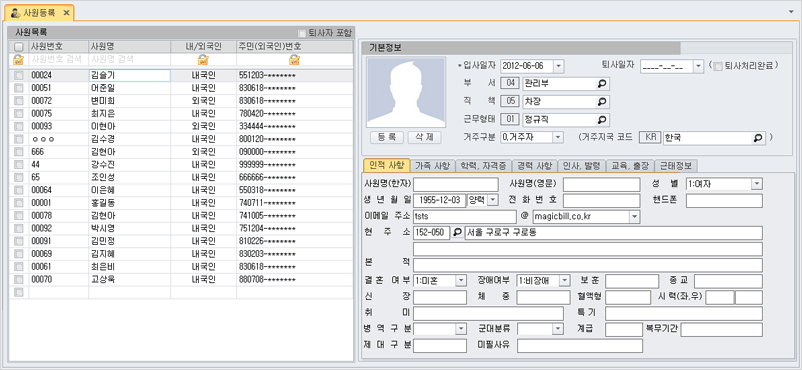Screen dimensions: 802x370
Task: Switch to the 교육, 출장 tab
Action: [x=630, y=166]
